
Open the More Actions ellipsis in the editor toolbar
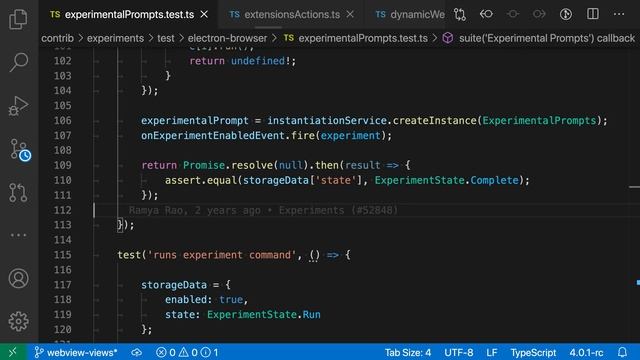(x=619, y=14)
